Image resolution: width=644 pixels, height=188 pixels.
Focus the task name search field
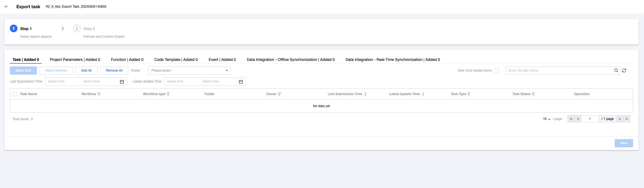click(559, 70)
